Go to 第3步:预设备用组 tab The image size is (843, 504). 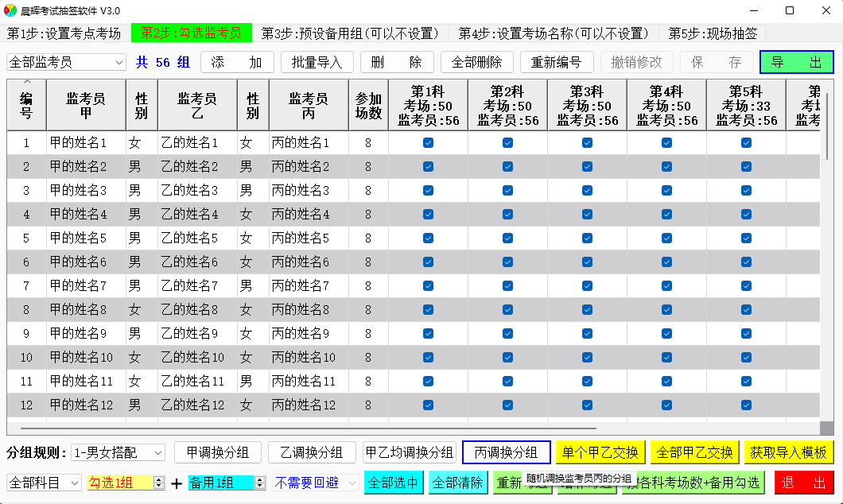350,33
